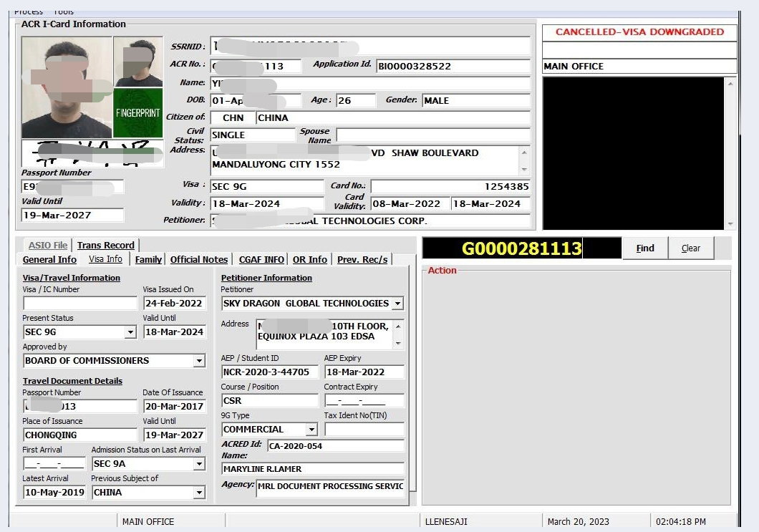Click the Tax Ident No(TIN) field
Image resolution: width=759 pixels, height=532 pixels.
(364, 430)
